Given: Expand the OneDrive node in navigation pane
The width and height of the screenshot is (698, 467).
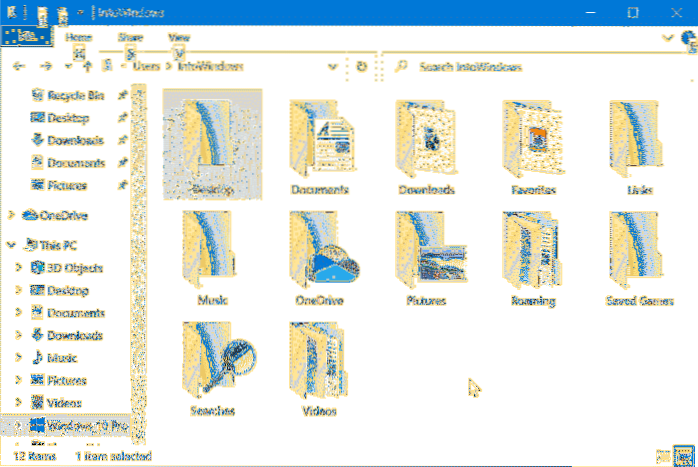Looking at the screenshot, I should click(x=11, y=214).
